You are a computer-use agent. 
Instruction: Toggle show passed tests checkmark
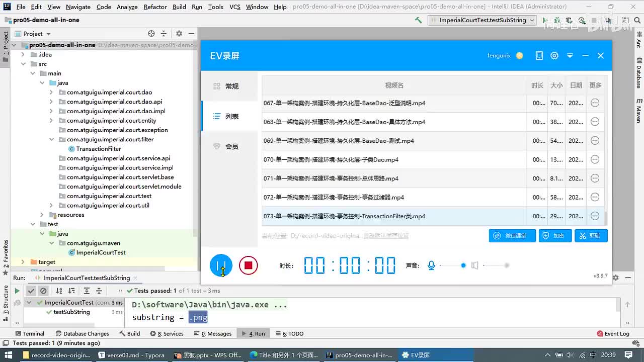click(x=31, y=291)
